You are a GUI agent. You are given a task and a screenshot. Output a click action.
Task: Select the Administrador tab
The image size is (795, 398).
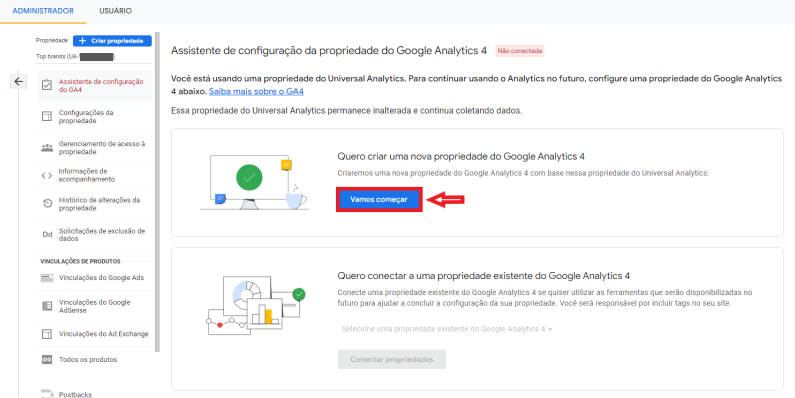[43, 11]
